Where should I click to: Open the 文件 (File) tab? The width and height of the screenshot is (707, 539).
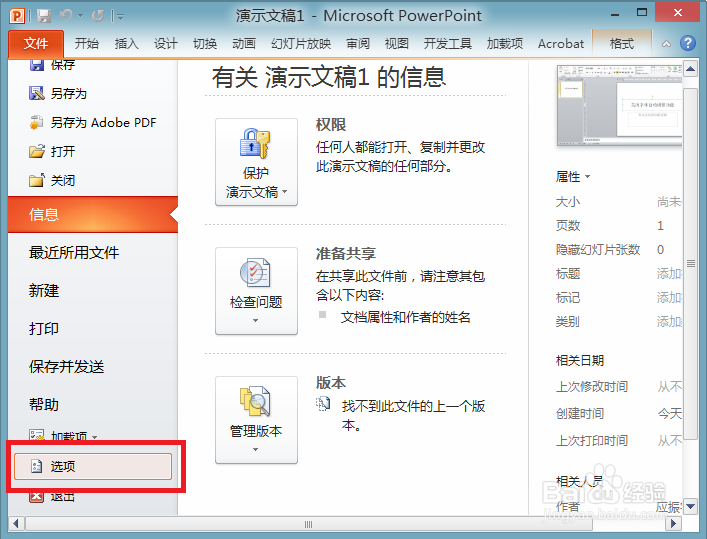click(36, 44)
